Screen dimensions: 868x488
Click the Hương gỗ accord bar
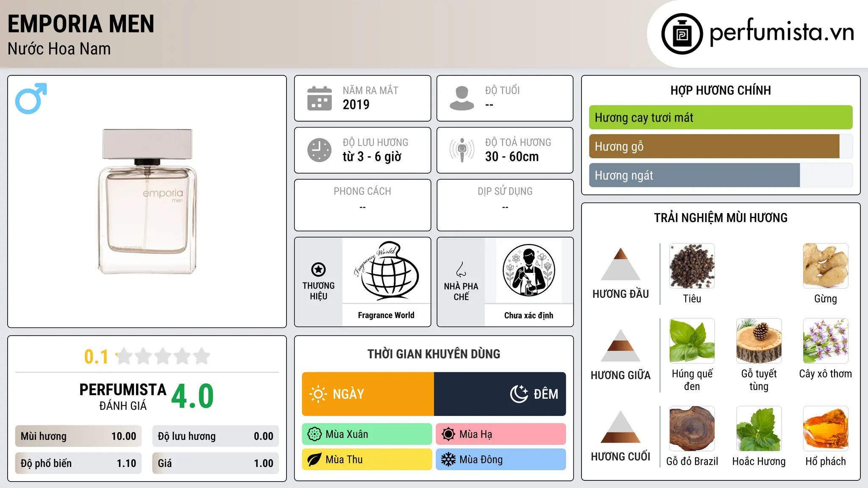point(721,146)
